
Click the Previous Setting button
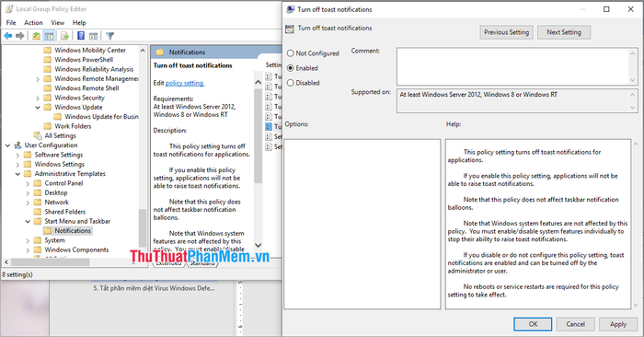coord(506,32)
